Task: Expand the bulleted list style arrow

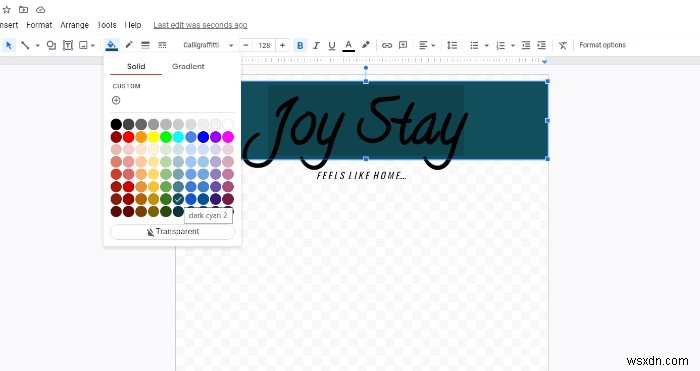Action: tap(486, 46)
